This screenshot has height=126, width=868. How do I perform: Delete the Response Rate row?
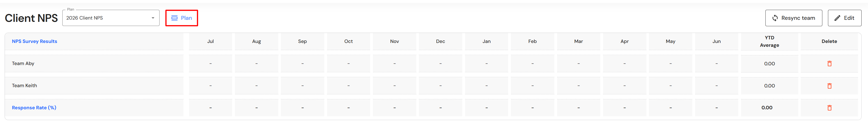(x=829, y=108)
